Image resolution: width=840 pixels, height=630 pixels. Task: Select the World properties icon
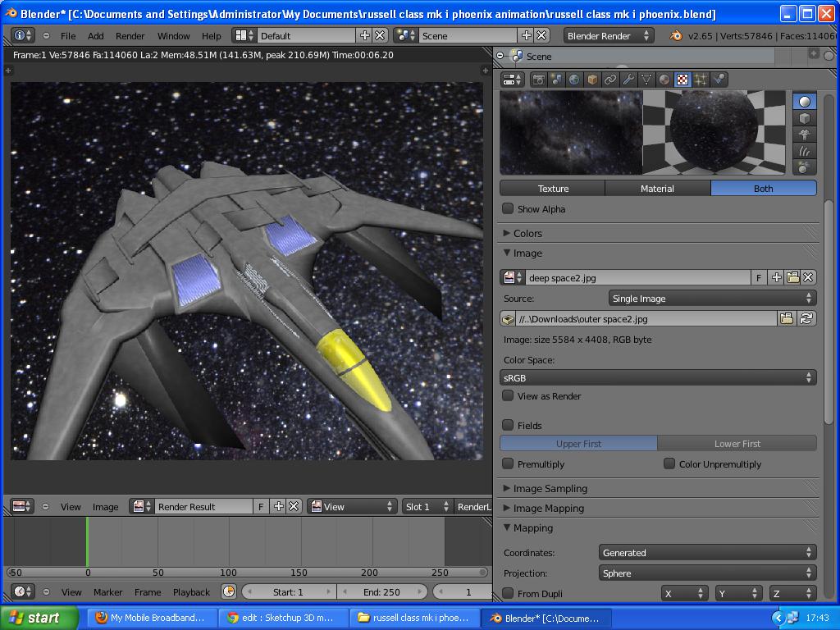573,79
